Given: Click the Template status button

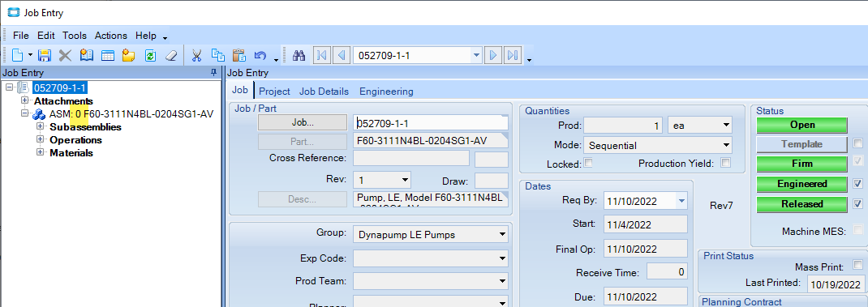Looking at the screenshot, I should pyautogui.click(x=802, y=144).
